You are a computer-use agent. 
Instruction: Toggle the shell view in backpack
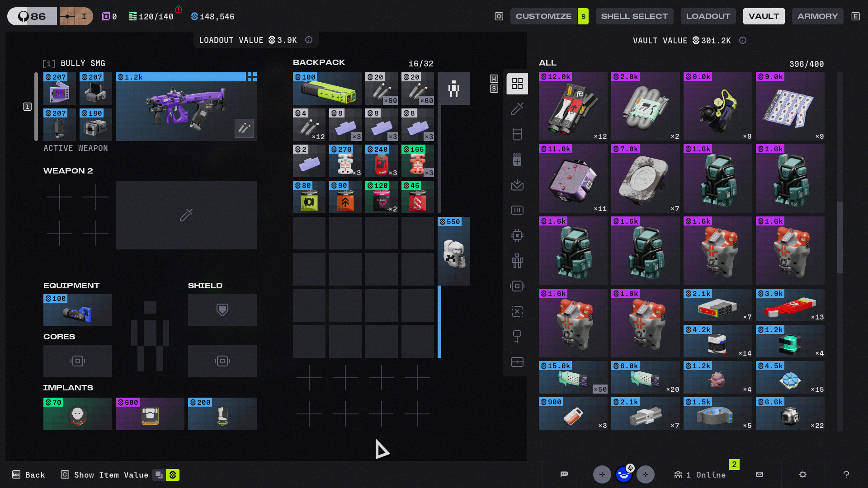454,89
